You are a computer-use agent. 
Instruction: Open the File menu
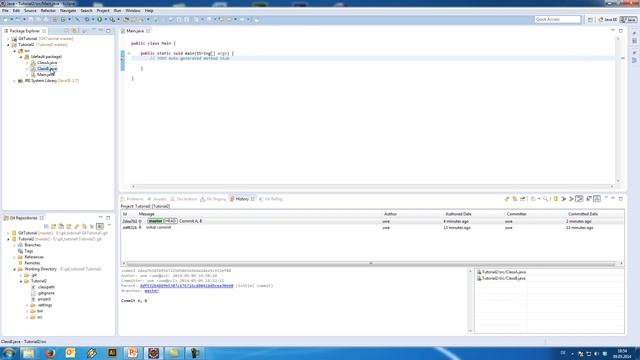(x=5, y=11)
